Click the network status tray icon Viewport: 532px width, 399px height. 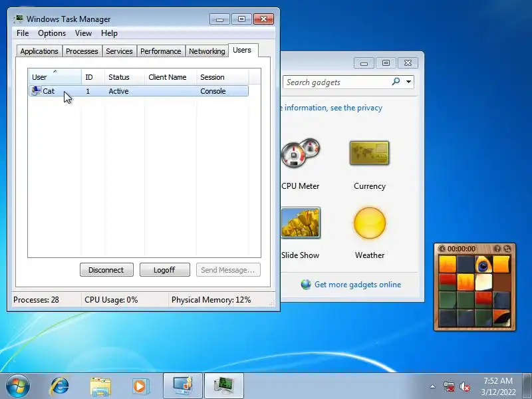coord(449,386)
